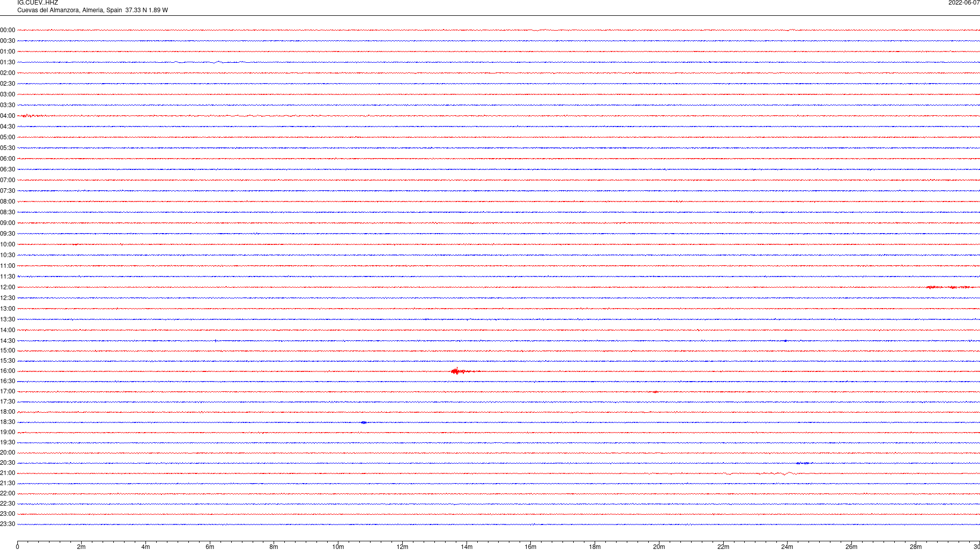Screen dimensions: 980x551
Task: Select the 21:00 time row label
Action: [8, 473]
